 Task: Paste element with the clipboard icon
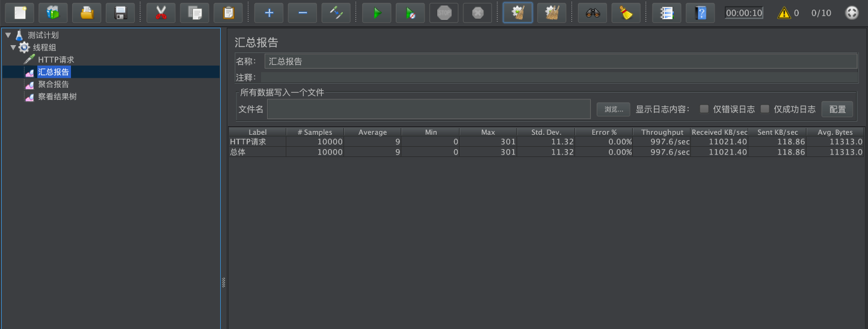(x=228, y=13)
